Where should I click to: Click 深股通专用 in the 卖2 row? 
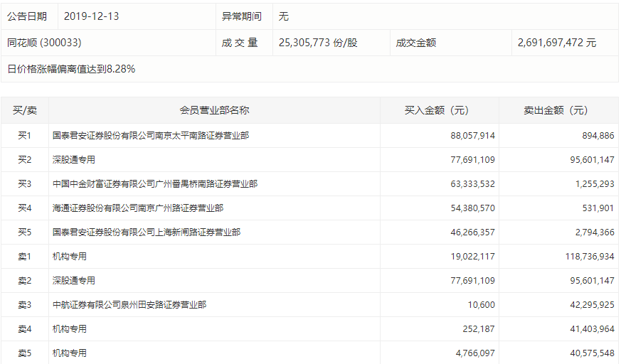point(74,281)
